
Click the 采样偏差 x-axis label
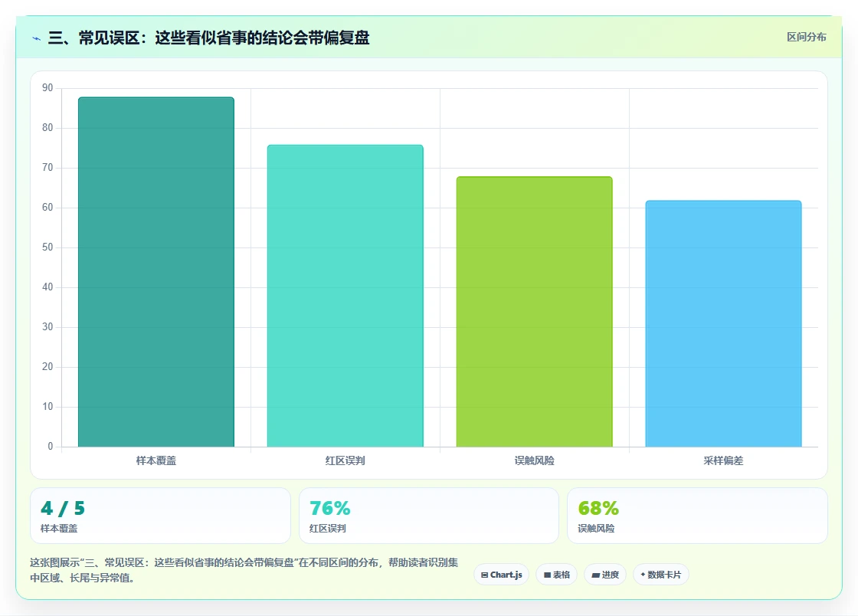tap(723, 460)
